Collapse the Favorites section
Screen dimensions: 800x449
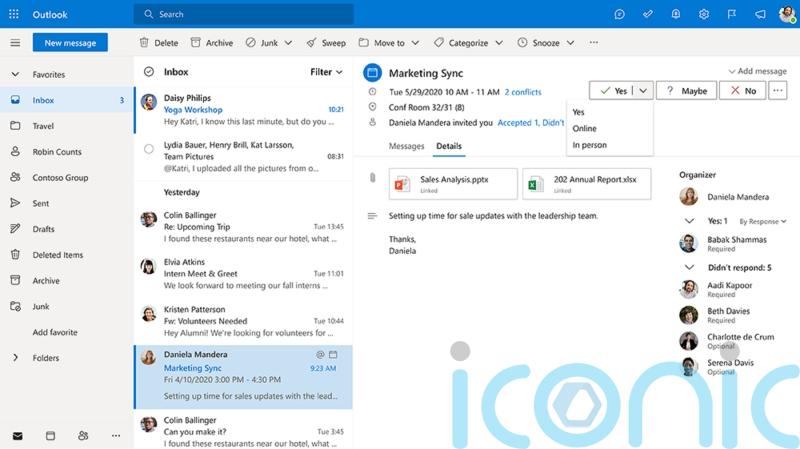[x=15, y=74]
